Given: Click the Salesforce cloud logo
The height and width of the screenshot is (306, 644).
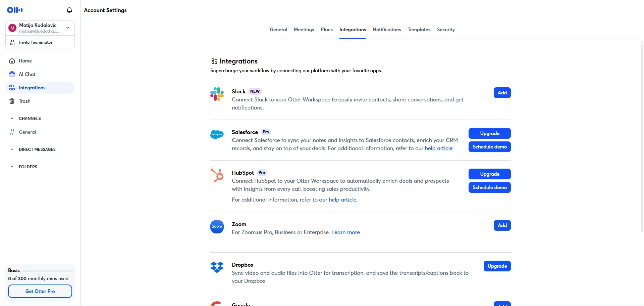Looking at the screenshot, I should (x=217, y=134).
